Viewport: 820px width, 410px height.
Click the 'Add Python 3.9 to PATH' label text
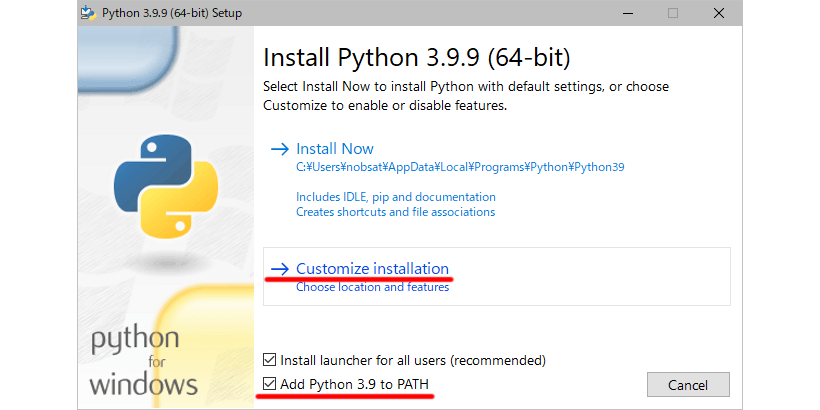coord(357,384)
